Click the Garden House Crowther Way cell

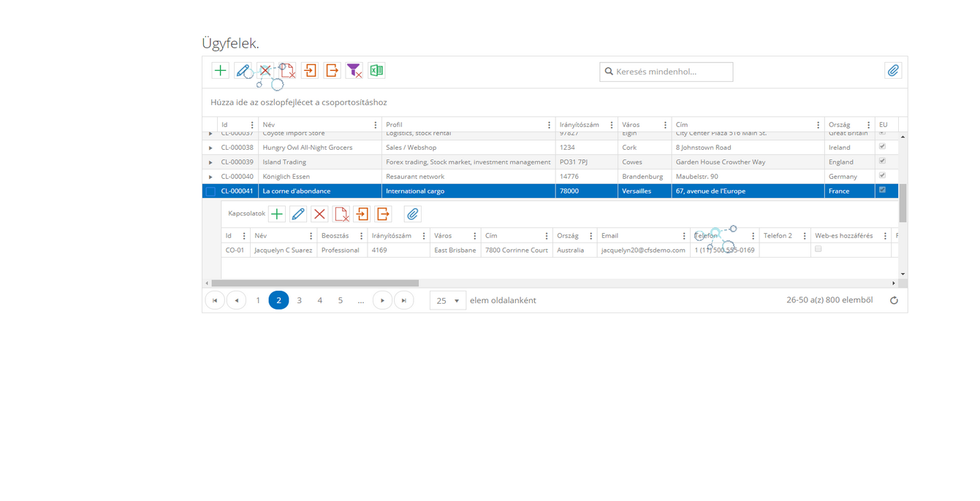pyautogui.click(x=748, y=162)
